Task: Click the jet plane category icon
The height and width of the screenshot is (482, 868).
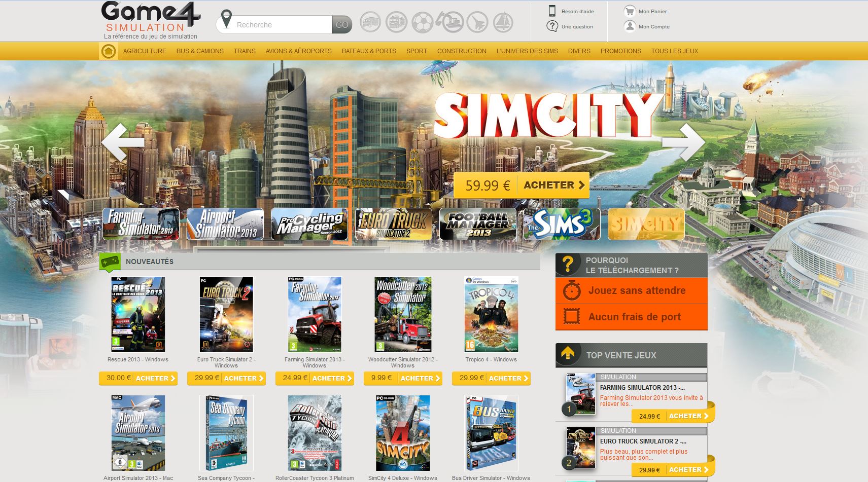Action: [x=477, y=22]
